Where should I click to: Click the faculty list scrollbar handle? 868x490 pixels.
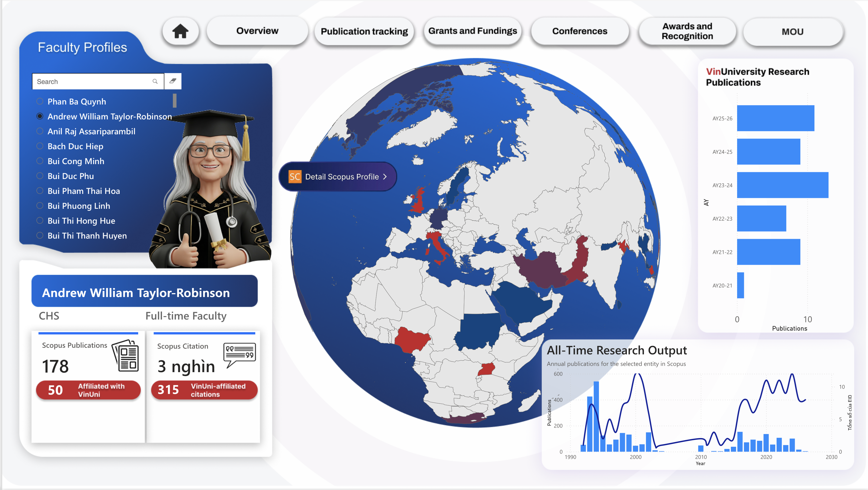[x=174, y=100]
